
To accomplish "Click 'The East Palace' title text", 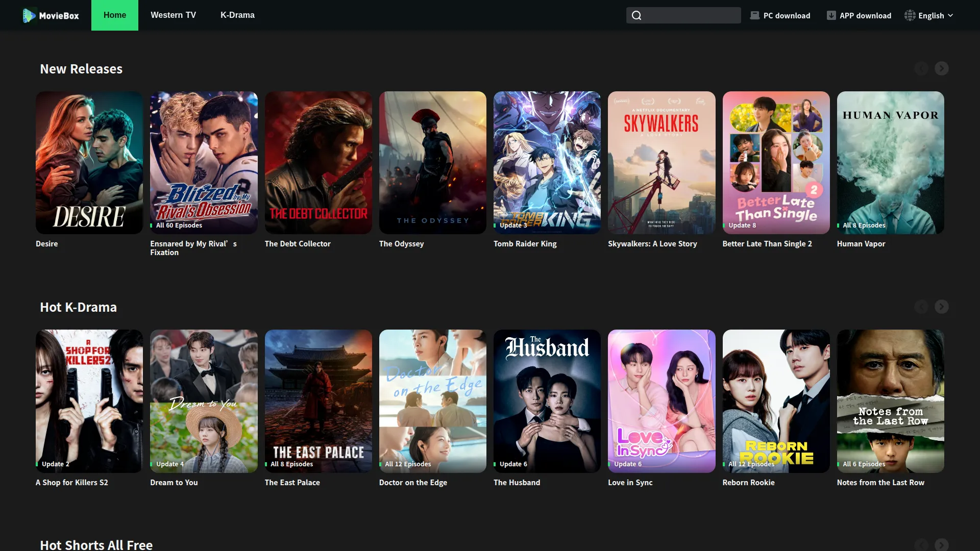I will click(x=292, y=483).
